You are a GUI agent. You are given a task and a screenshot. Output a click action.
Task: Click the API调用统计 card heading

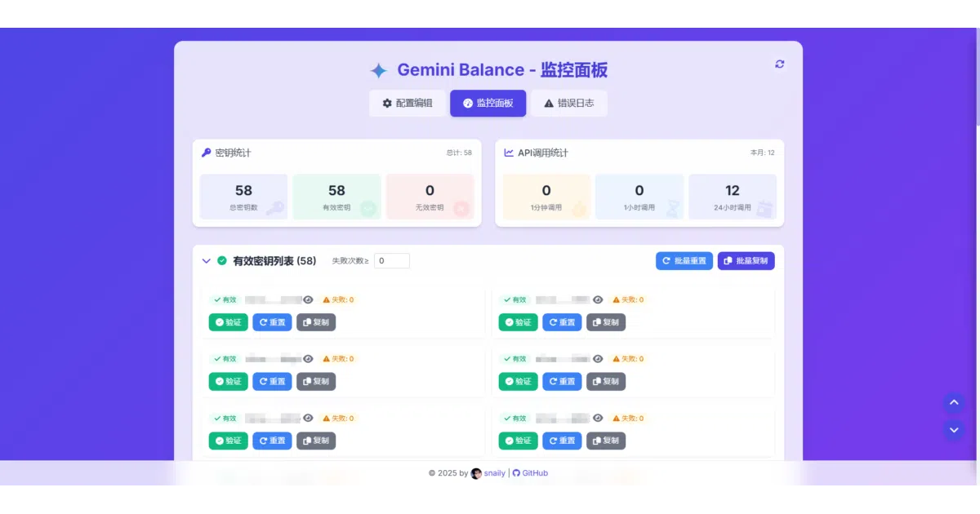[x=536, y=153]
